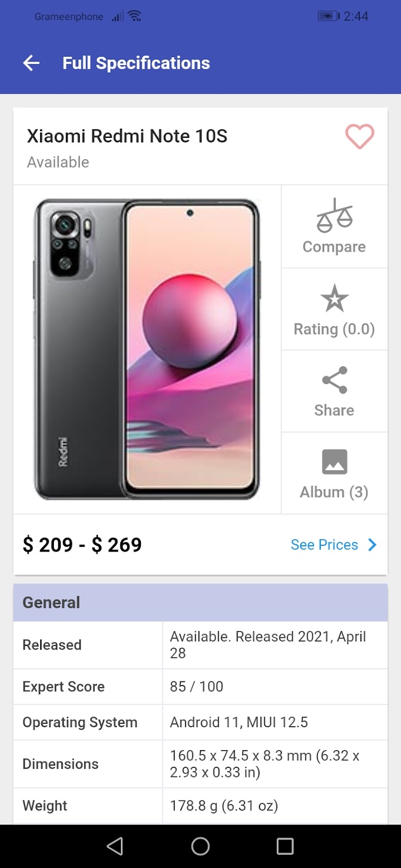
Task: Toggle the favorite heart icon
Action: tap(359, 137)
